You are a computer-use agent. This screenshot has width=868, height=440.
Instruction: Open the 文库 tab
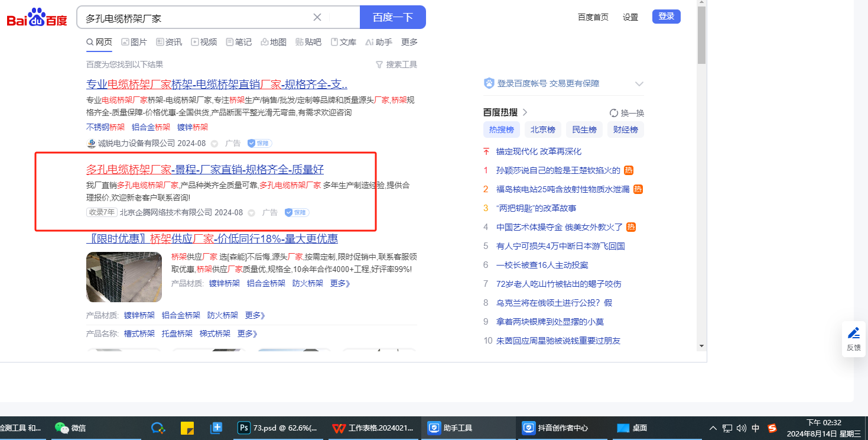(343, 42)
